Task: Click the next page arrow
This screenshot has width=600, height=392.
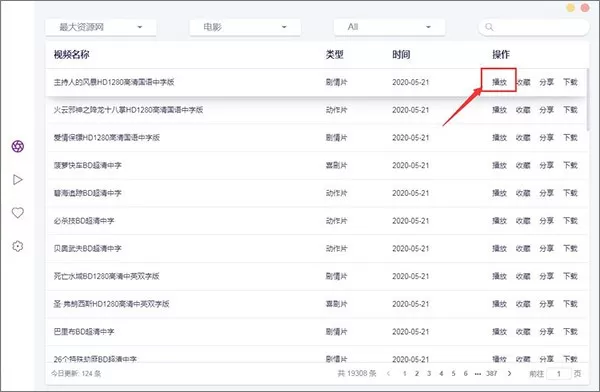Action: [x=509, y=373]
